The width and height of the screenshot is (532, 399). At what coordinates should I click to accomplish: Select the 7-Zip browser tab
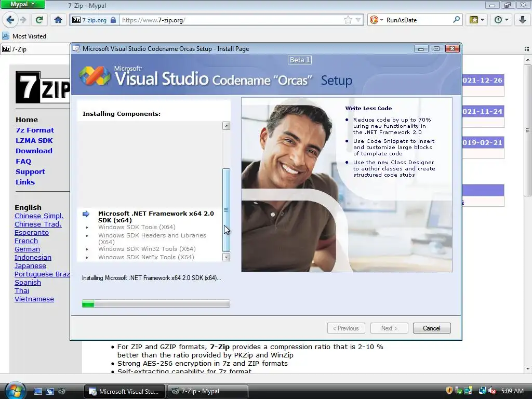pyautogui.click(x=35, y=49)
